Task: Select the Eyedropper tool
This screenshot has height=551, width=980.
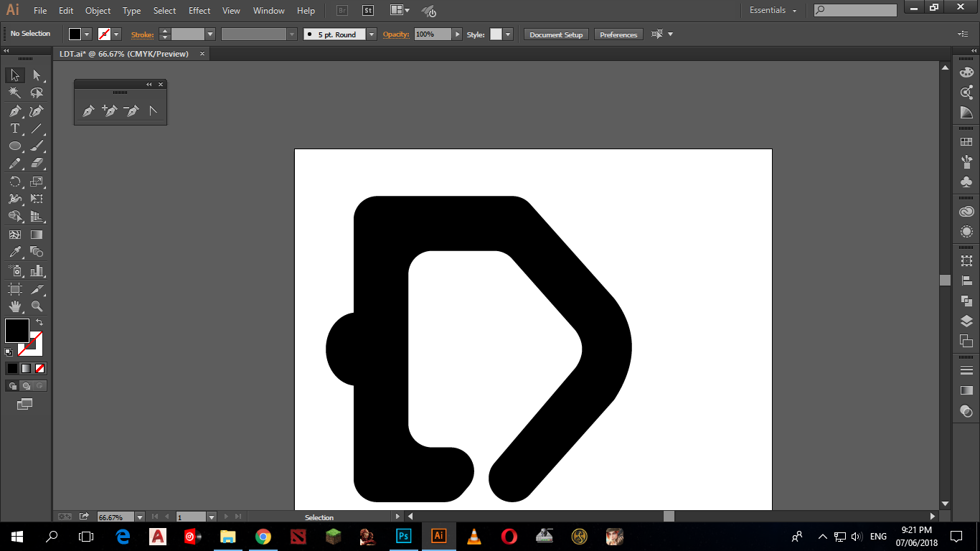Action: pos(15,252)
